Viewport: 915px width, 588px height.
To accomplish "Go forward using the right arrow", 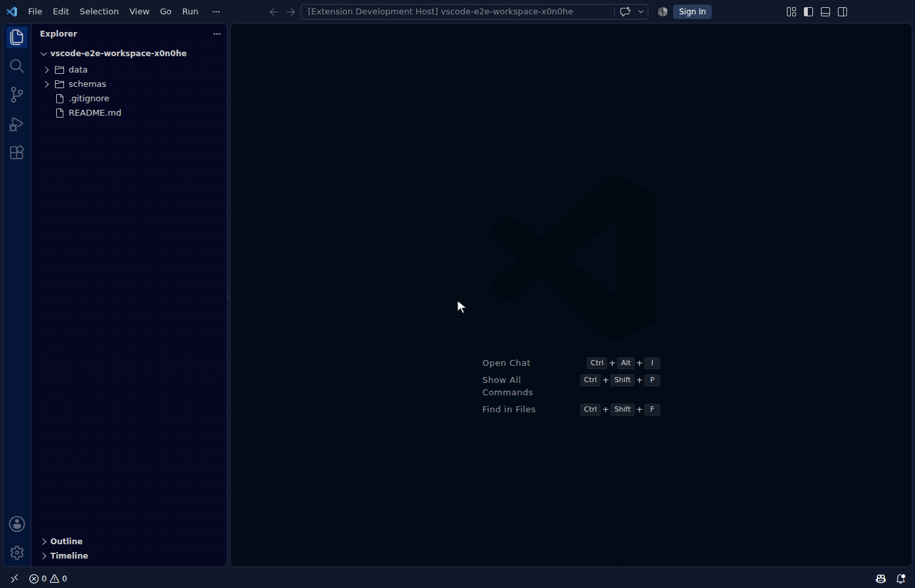I will 291,12.
